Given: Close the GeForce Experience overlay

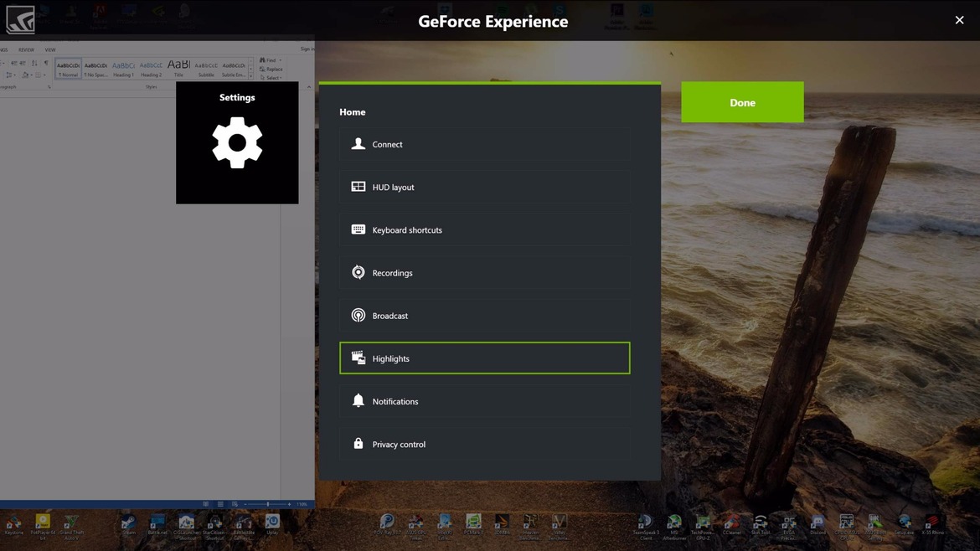Looking at the screenshot, I should point(959,20).
